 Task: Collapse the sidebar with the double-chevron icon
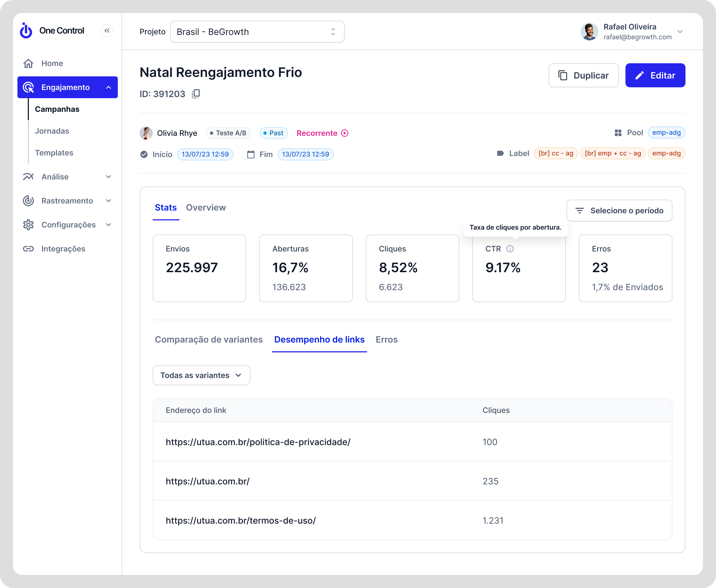pos(107,31)
